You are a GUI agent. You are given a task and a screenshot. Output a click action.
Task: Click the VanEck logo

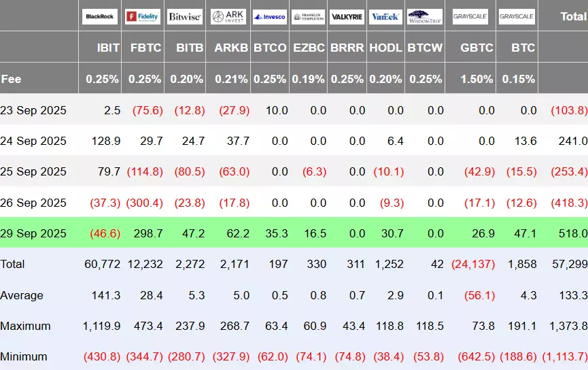(385, 16)
